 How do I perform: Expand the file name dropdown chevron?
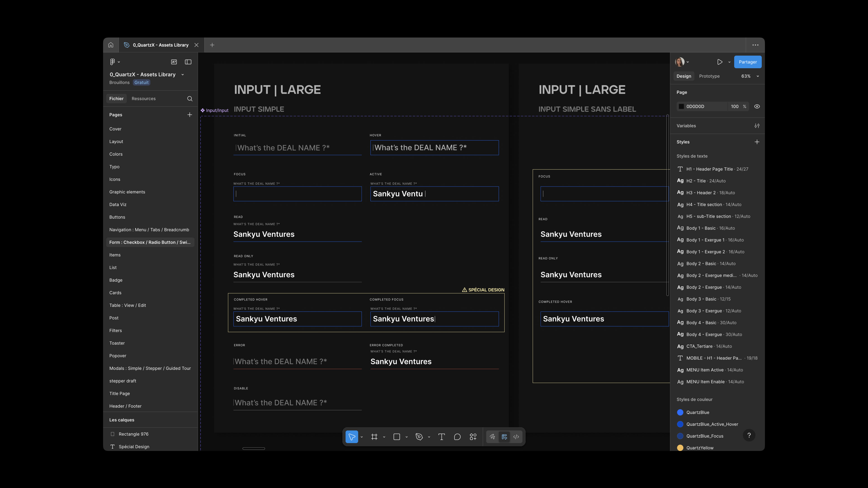tap(183, 74)
